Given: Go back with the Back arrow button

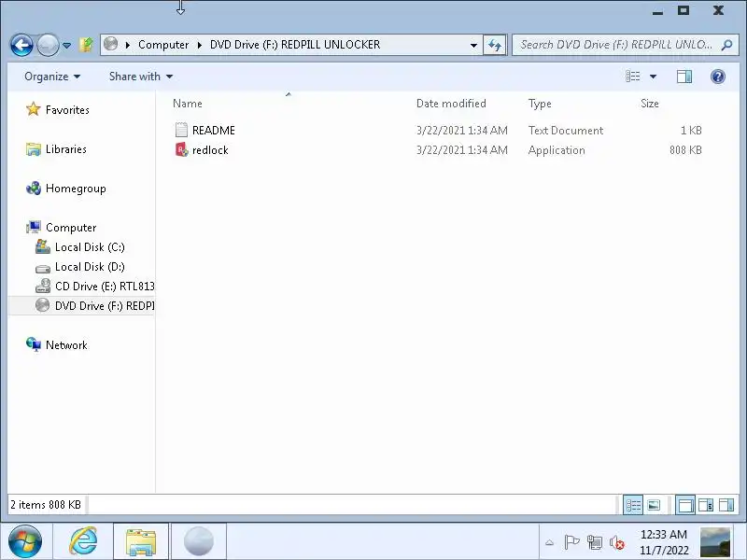Looking at the screenshot, I should click(x=21, y=45).
